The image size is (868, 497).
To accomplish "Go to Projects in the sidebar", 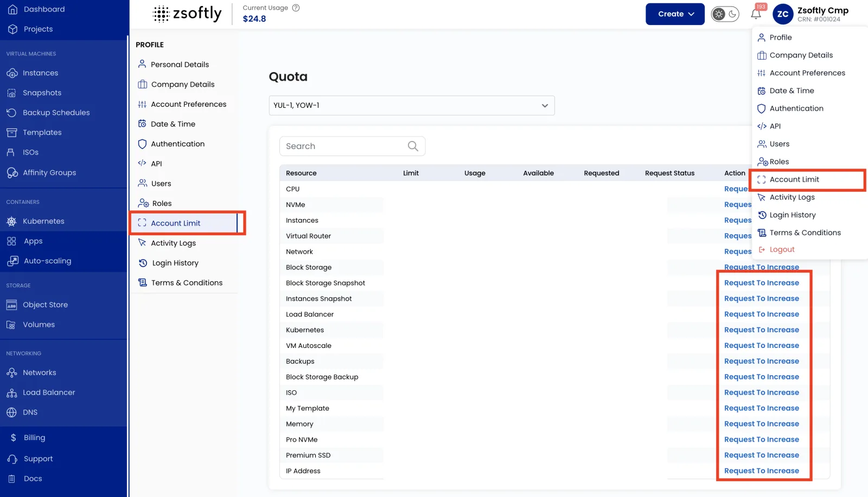I will pos(30,29).
